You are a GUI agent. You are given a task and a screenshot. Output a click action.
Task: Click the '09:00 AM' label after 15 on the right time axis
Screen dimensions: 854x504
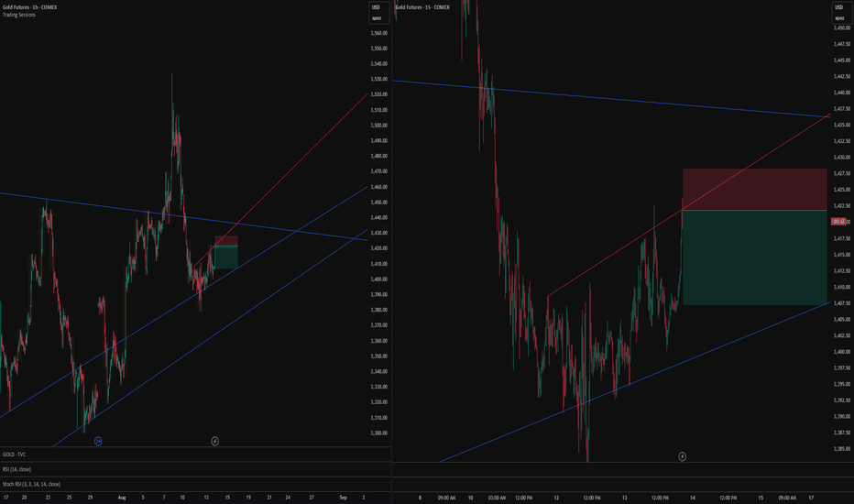[x=787, y=498]
